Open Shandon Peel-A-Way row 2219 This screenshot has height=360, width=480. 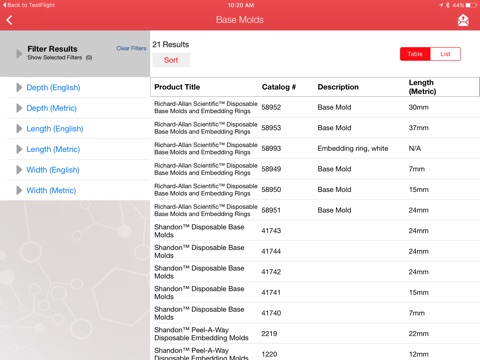click(315, 334)
